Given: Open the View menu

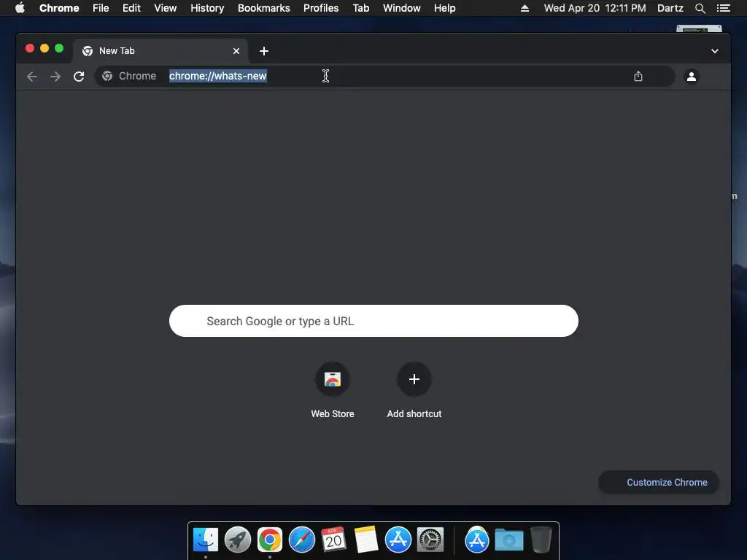Looking at the screenshot, I should pyautogui.click(x=166, y=8).
